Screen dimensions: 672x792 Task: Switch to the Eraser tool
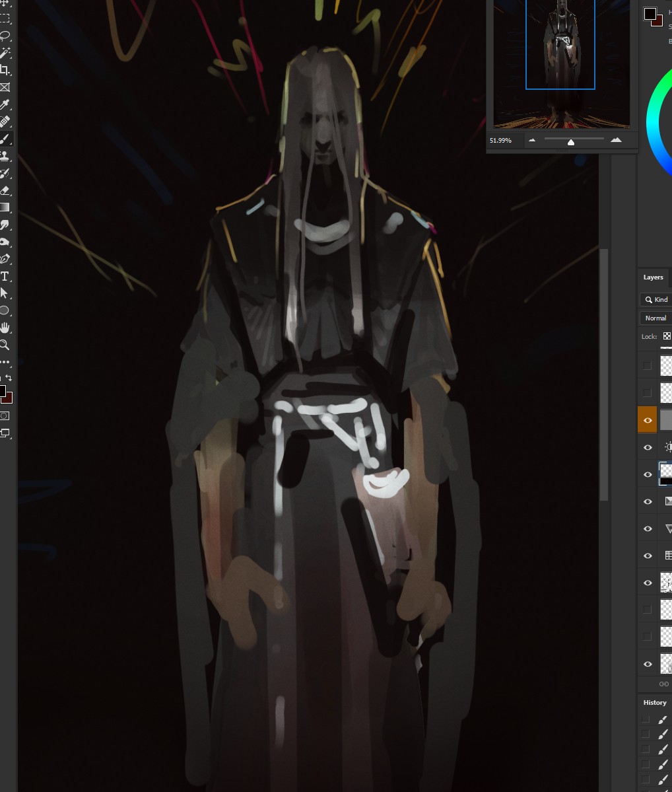5,190
